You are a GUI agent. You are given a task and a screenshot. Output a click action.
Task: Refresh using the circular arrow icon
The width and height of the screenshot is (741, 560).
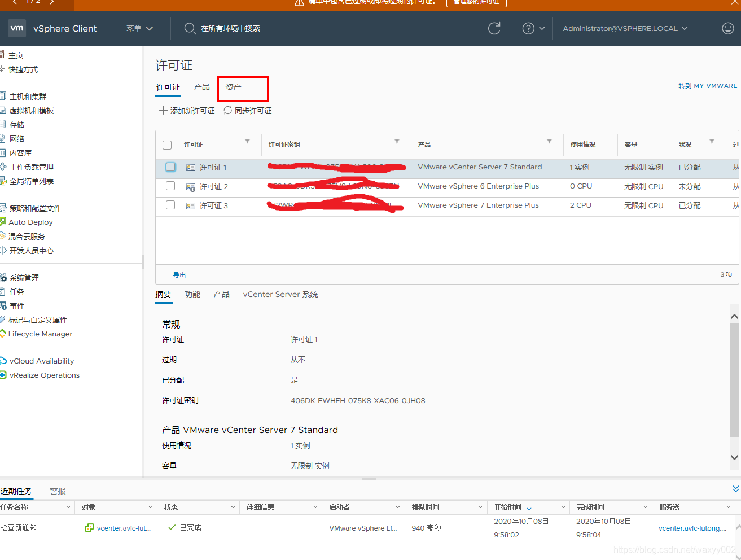494,28
